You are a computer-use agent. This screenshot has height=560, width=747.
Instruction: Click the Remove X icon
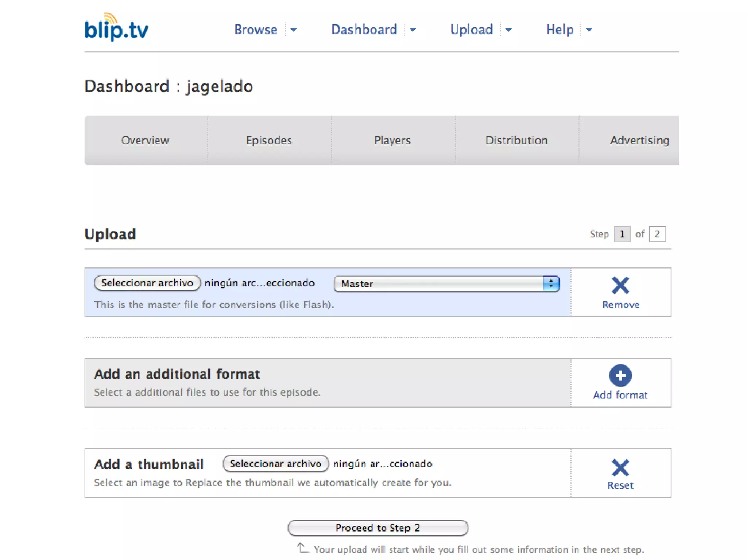[620, 285]
